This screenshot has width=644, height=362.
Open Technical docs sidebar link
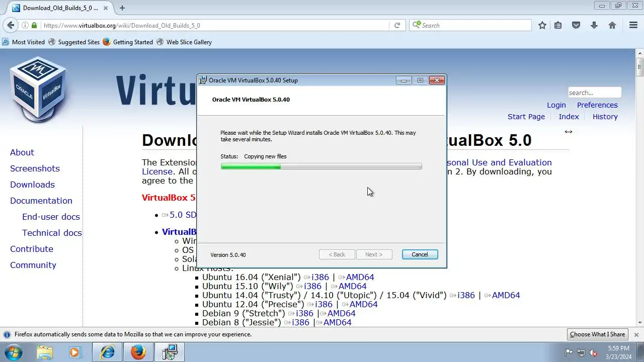coord(52,233)
